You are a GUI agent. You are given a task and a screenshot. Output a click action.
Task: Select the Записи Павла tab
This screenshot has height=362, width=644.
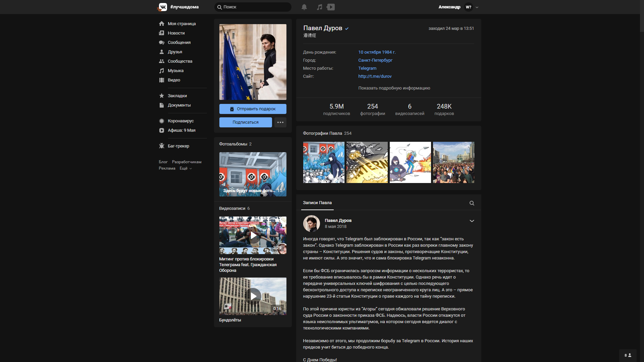[x=317, y=203]
